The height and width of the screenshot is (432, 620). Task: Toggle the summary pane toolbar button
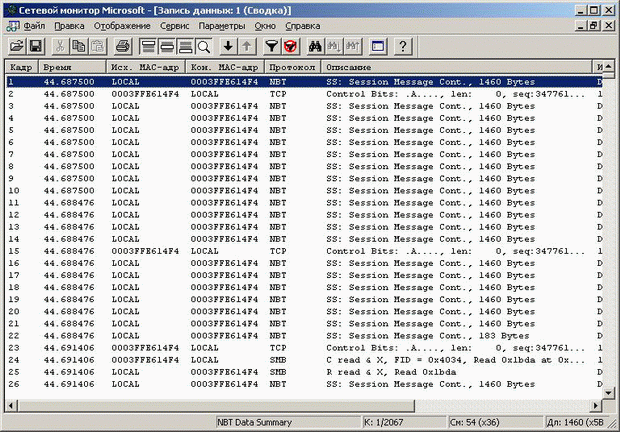click(149, 46)
